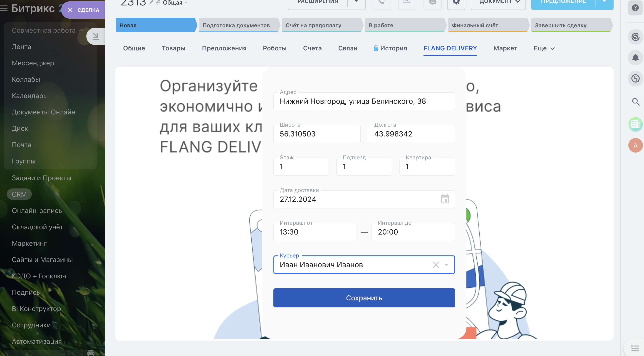Close the СДЕЛКА slider label
Screen dimensions: 644x356
click(x=70, y=10)
